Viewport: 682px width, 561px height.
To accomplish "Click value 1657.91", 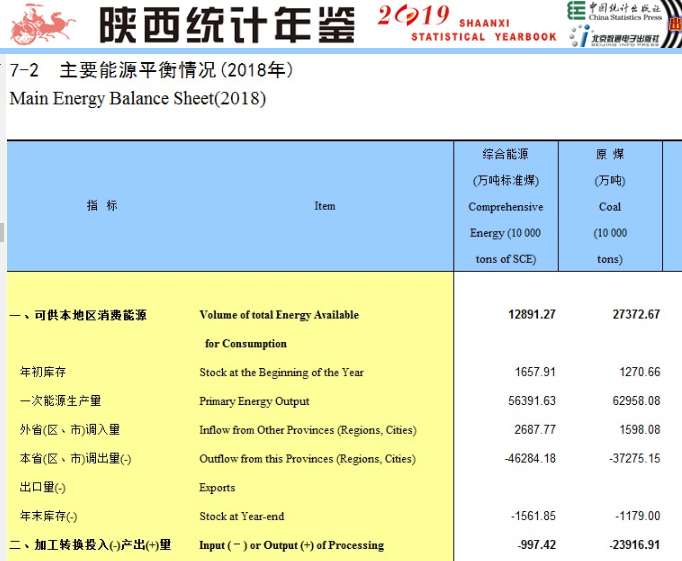I will click(535, 372).
